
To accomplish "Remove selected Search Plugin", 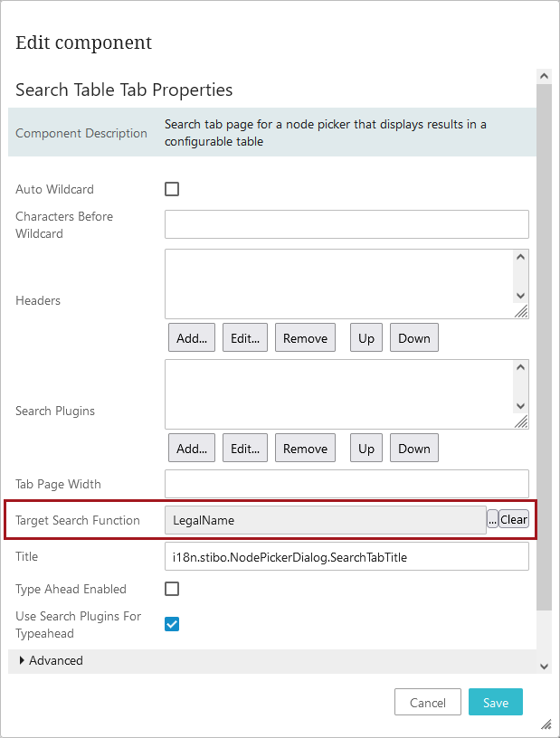I will 305,449.
